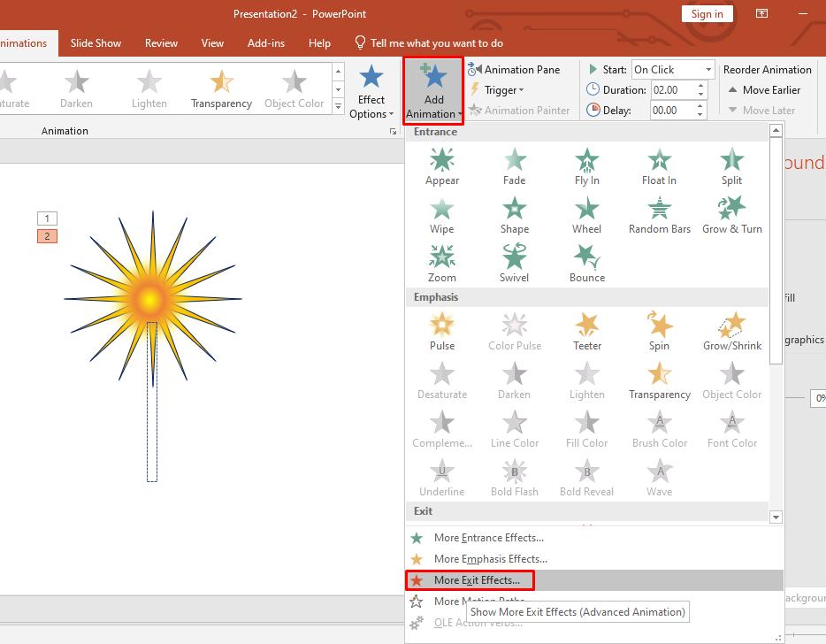Open the Trigger dropdown
Screen dimensions: 826x644
498,89
